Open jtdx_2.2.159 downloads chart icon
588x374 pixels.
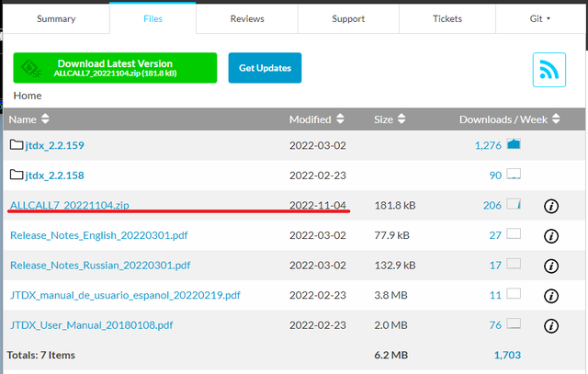(514, 144)
